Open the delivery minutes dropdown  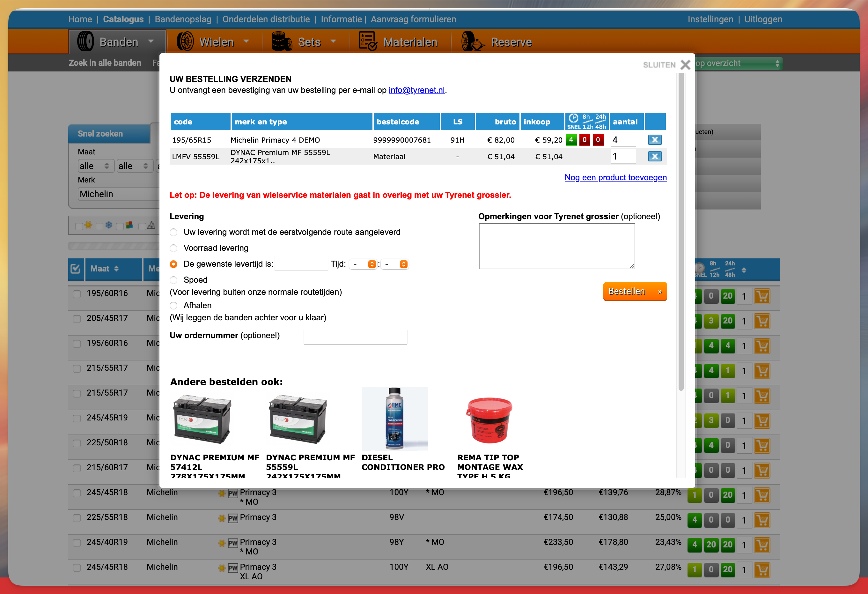tap(395, 264)
